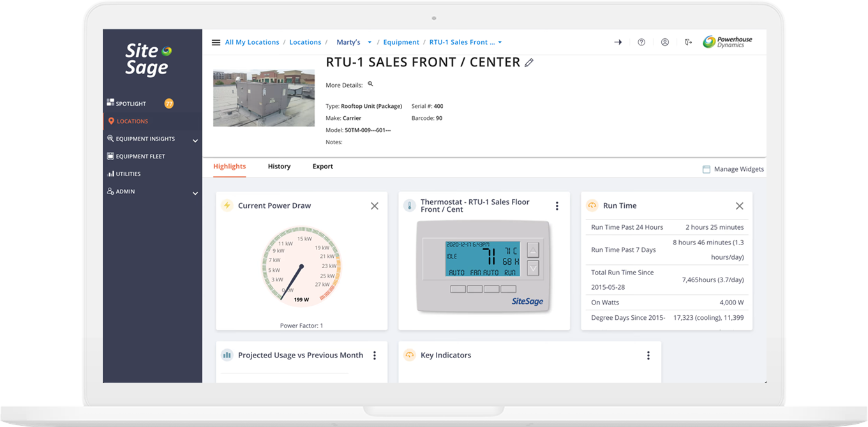The height and width of the screenshot is (427, 868).
Task: Close the Current Power Draw widget
Action: click(375, 206)
